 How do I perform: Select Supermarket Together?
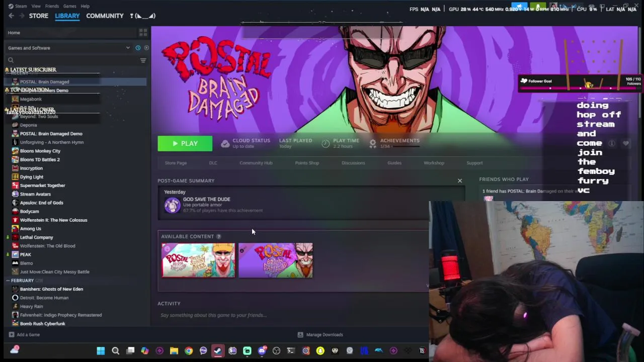click(x=43, y=186)
